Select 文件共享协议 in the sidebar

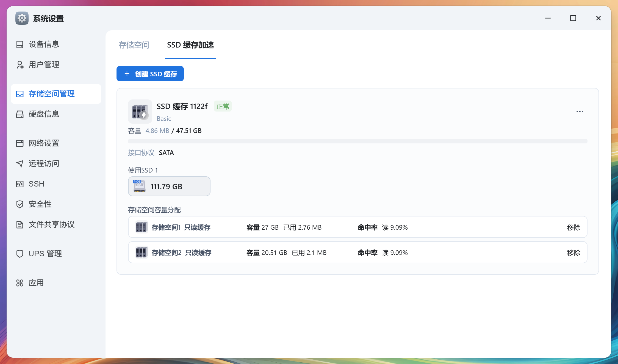52,224
